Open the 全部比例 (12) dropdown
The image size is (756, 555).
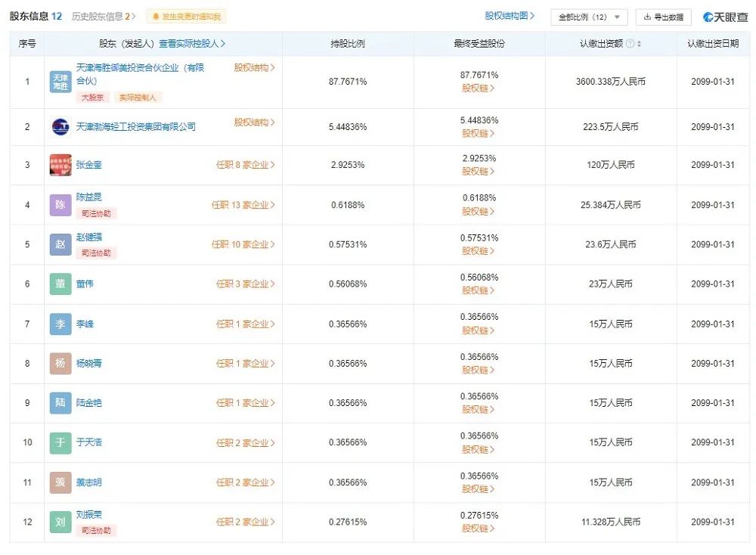tap(589, 17)
